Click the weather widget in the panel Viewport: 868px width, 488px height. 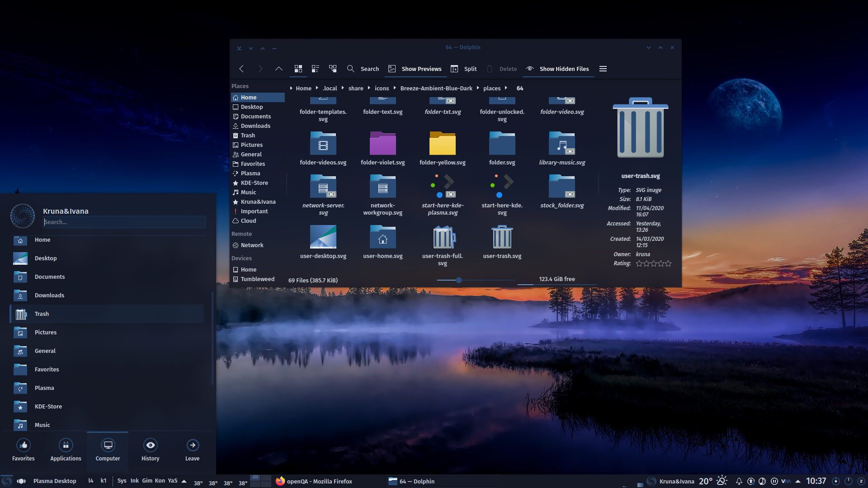[x=712, y=481]
